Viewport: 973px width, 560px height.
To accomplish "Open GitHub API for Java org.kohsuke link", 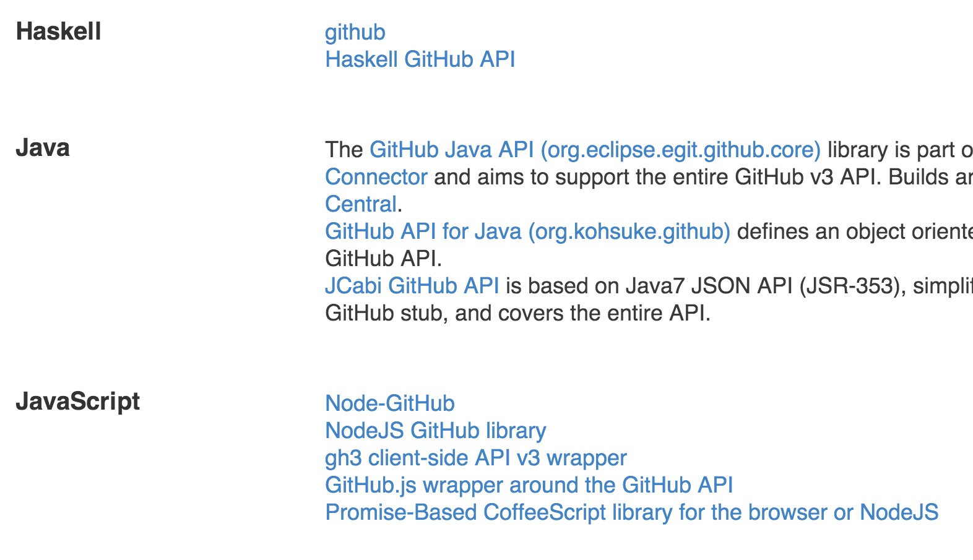I will 528,231.
